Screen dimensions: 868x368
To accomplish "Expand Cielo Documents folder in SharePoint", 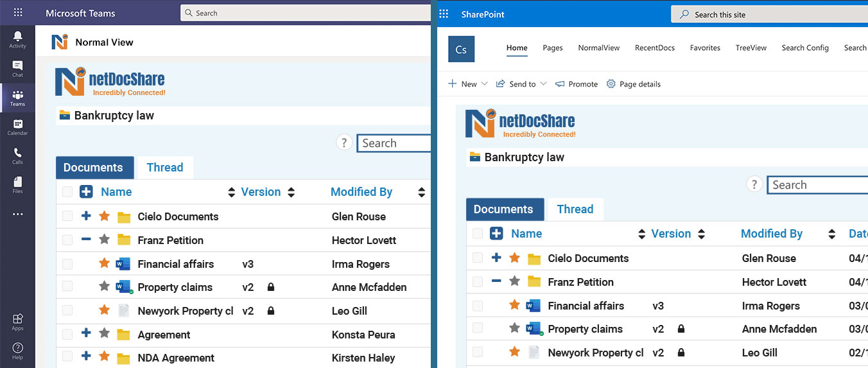I will pos(496,258).
